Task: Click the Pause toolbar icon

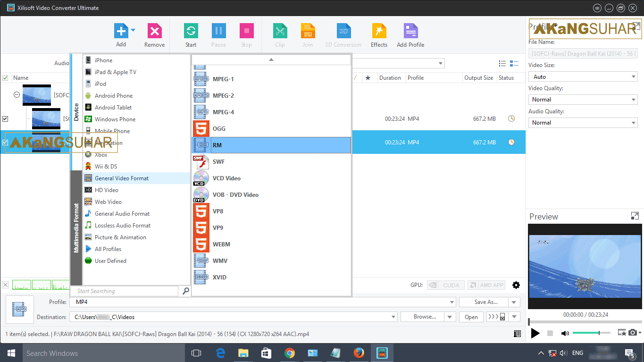Action: point(218,31)
